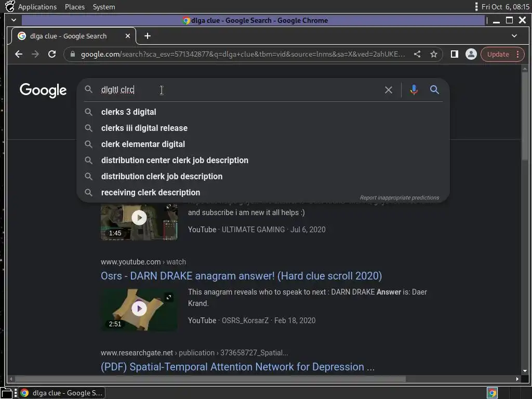
Task: View site information via the lock icon
Action: click(72, 54)
